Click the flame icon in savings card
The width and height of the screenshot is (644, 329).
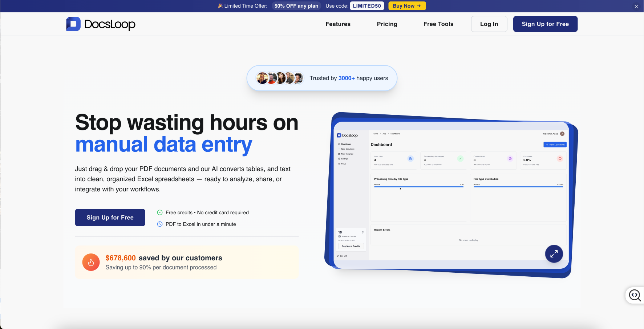(x=91, y=262)
